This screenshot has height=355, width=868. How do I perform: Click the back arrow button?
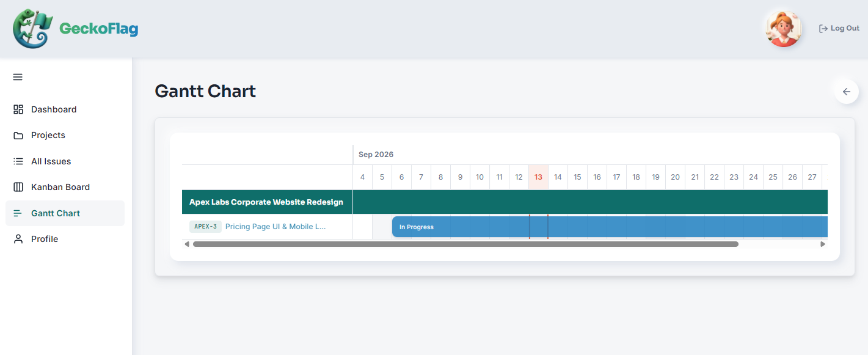click(x=847, y=92)
